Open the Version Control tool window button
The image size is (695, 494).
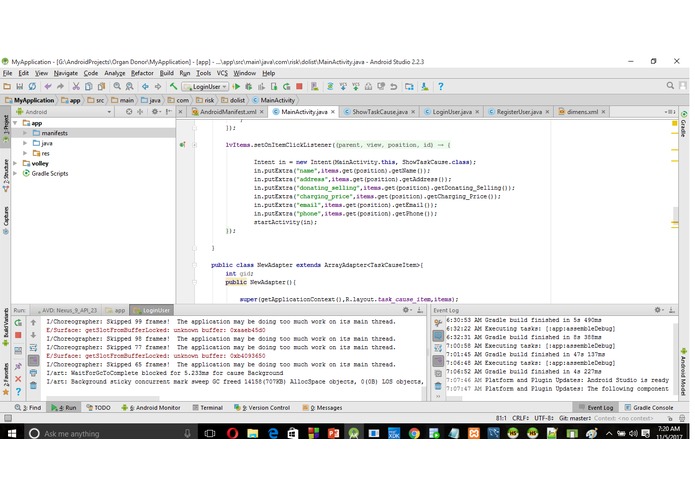(262, 408)
